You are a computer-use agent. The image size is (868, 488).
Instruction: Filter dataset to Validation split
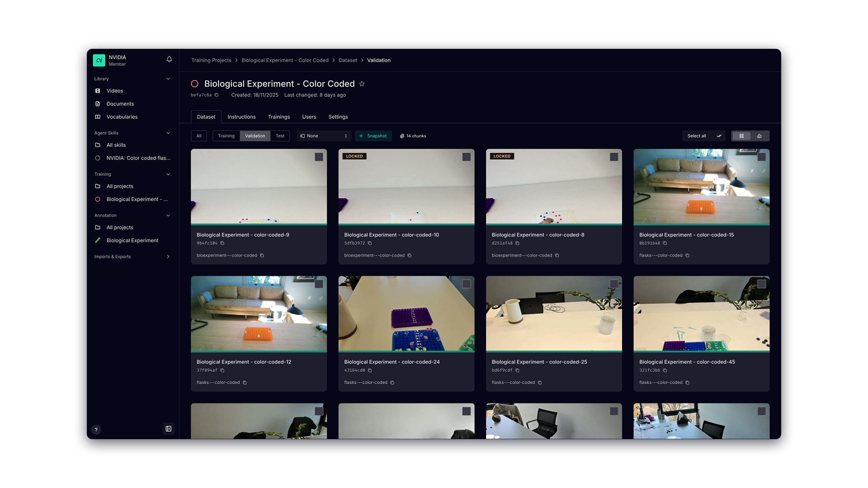tap(255, 136)
